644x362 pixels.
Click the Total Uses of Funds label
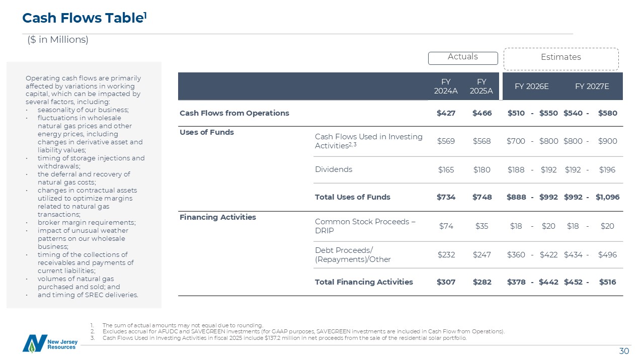353,197
